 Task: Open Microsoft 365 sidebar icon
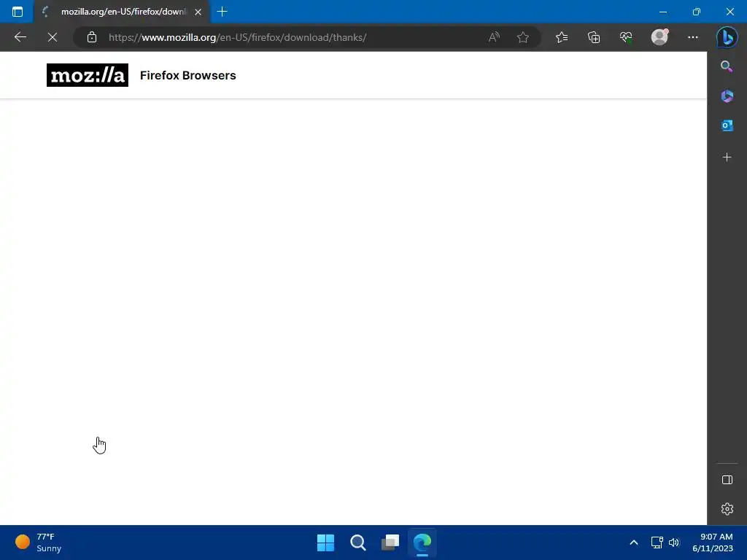pos(727,96)
